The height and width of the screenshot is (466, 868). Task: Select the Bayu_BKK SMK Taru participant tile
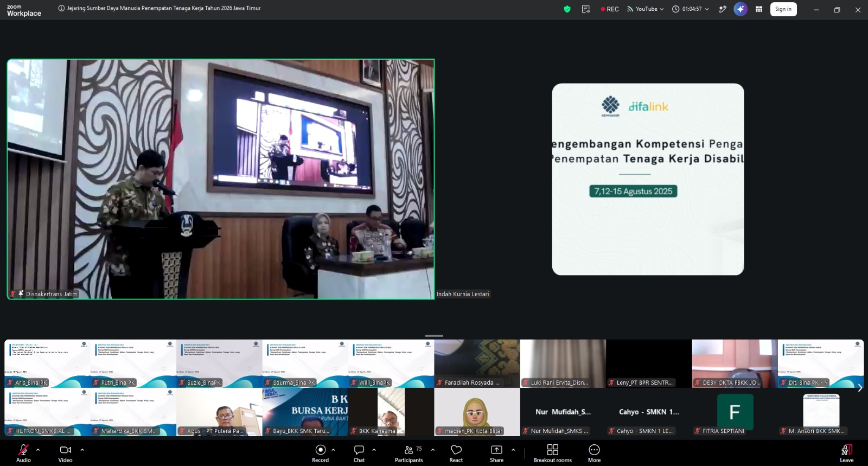pos(305,412)
